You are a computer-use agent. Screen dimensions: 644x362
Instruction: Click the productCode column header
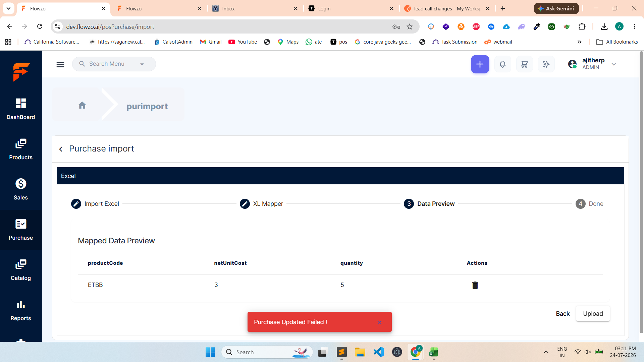(x=105, y=263)
